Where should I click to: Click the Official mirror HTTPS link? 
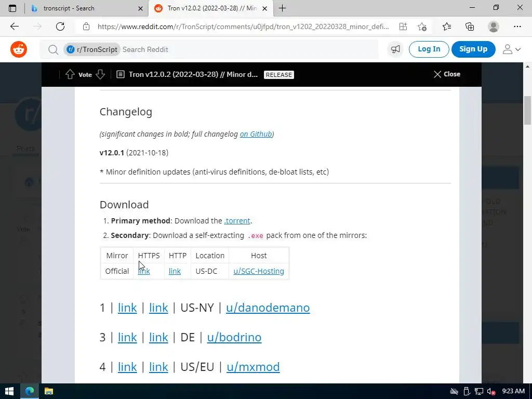click(x=144, y=271)
